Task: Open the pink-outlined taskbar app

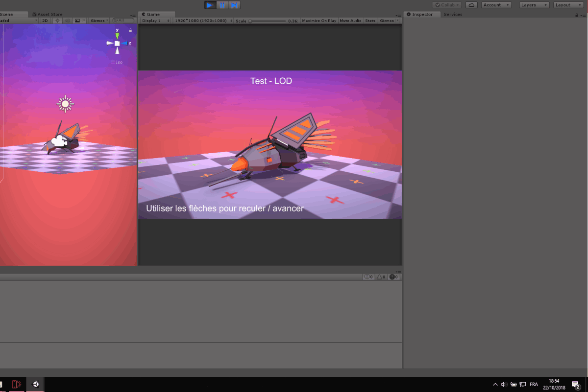Action: tap(16, 385)
